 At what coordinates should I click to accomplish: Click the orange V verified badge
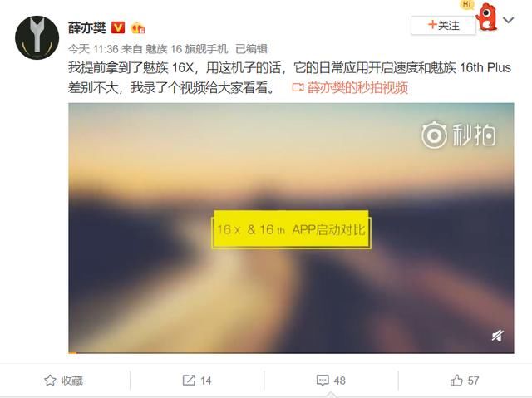point(118,27)
